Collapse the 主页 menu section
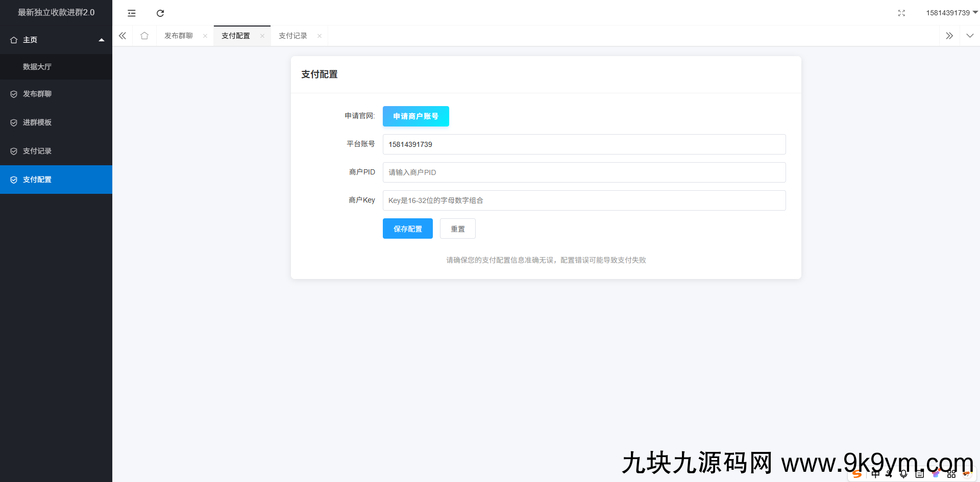Screen dimensions: 980x482 (x=102, y=39)
